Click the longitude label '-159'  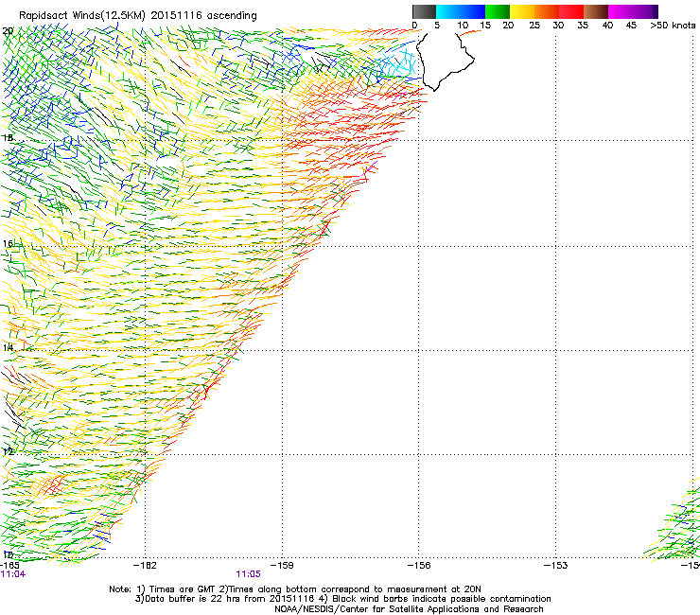(282, 566)
